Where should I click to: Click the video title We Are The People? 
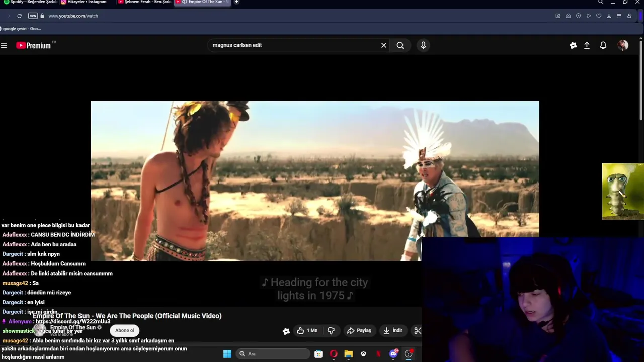click(x=127, y=316)
